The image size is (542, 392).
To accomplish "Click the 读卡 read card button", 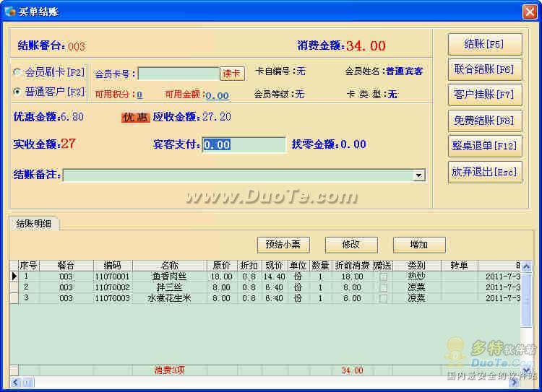I will point(232,74).
